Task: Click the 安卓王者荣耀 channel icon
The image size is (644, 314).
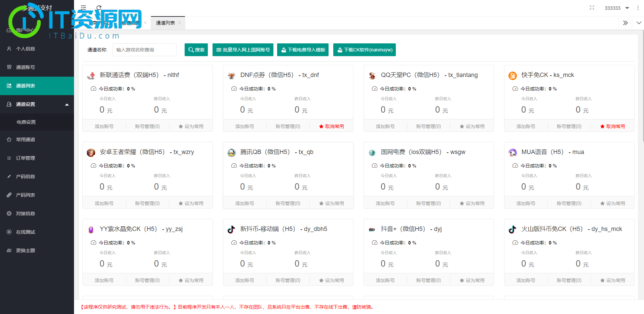Action: point(91,153)
